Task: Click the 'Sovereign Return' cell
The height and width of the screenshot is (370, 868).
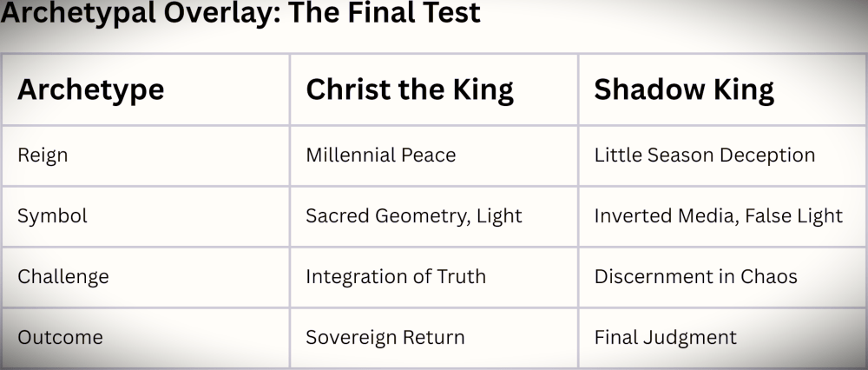Action: coord(385,337)
